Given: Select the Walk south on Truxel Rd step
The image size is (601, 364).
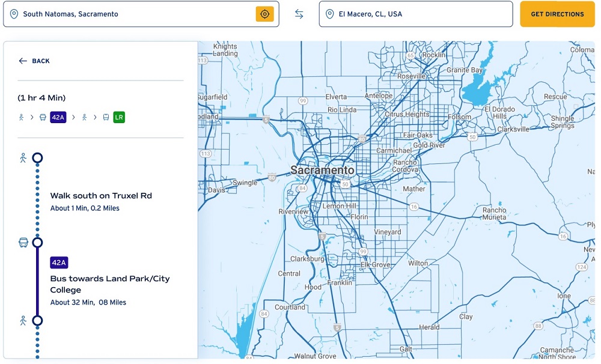Looking at the screenshot, I should click(x=101, y=196).
